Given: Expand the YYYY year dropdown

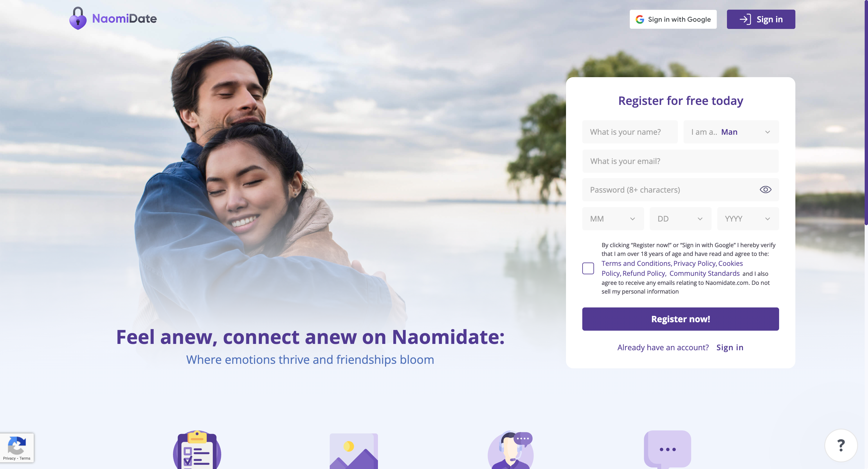Looking at the screenshot, I should [748, 219].
